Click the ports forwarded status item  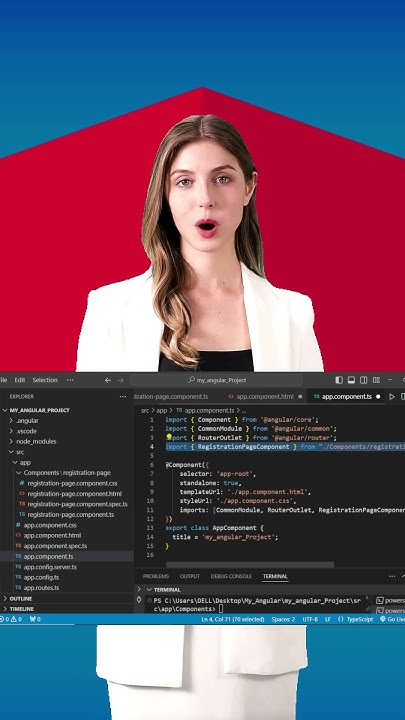[x=35, y=619]
